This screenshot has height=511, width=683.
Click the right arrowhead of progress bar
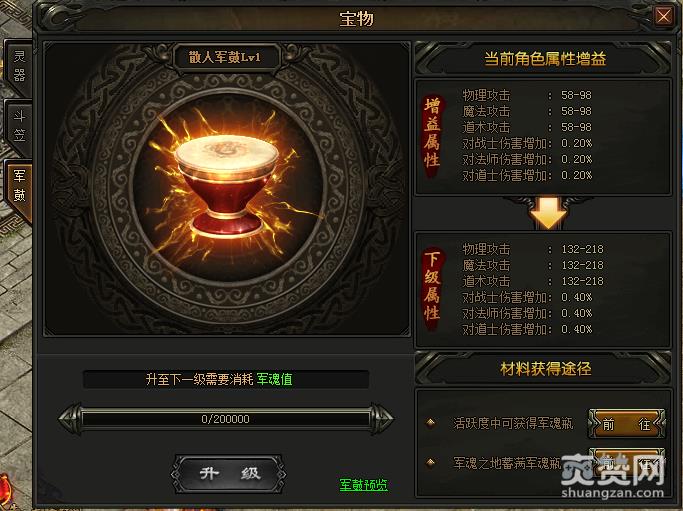click(x=382, y=419)
